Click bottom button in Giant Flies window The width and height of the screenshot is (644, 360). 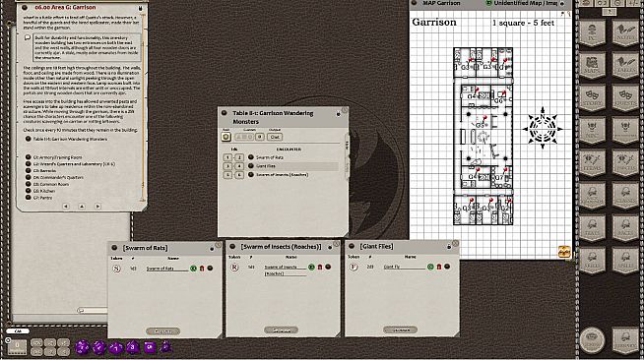[x=400, y=330]
